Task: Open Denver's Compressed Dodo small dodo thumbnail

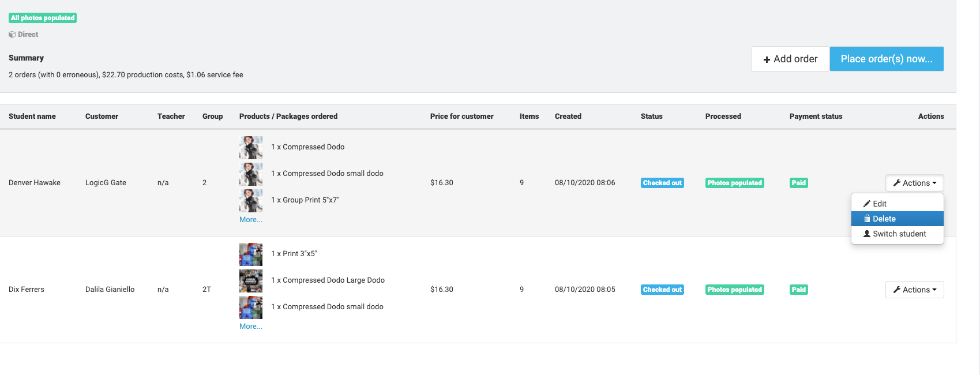Action: [x=251, y=174]
